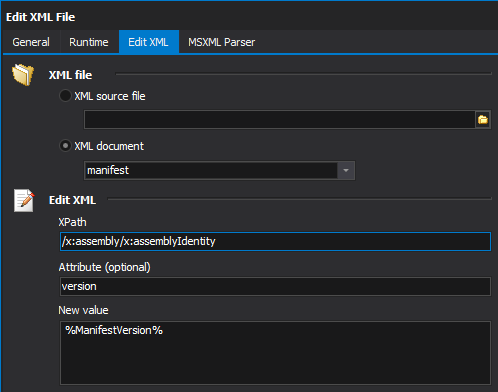Expand the manifest document dropdown arrow
This screenshot has height=392, width=498.
click(x=346, y=170)
